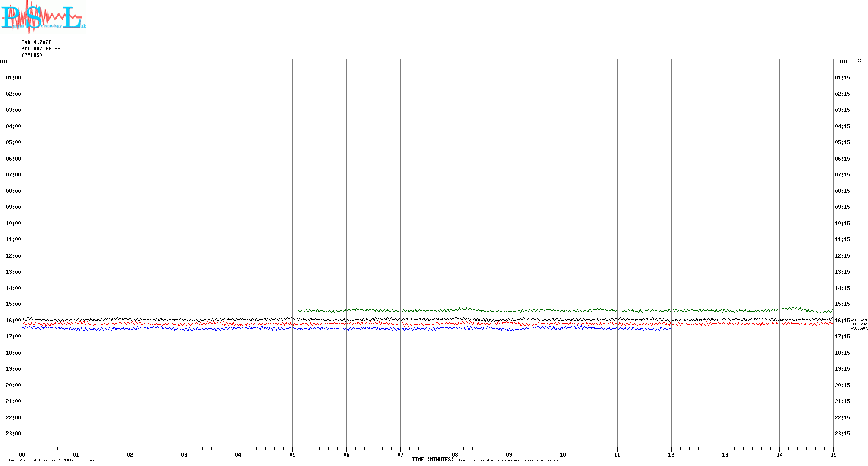The width and height of the screenshot is (868, 466).
Task: Click minute marker 12 on bottom axis
Action: pos(671,455)
